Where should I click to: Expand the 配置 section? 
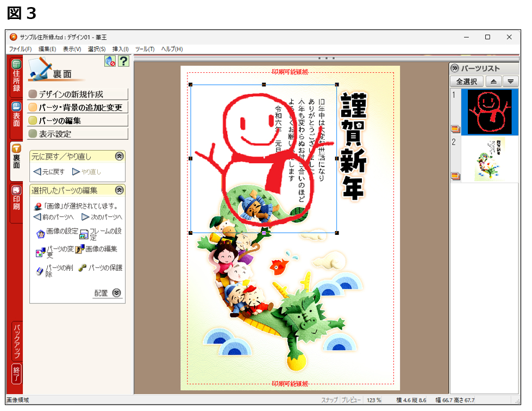pos(117,292)
